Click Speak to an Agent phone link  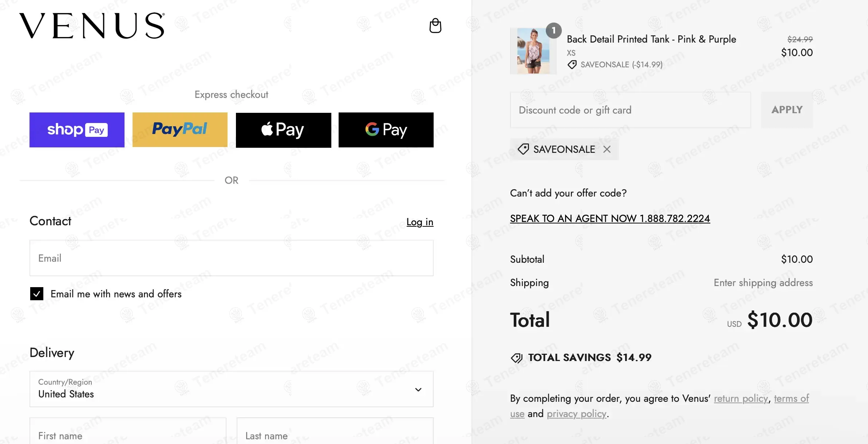point(610,218)
